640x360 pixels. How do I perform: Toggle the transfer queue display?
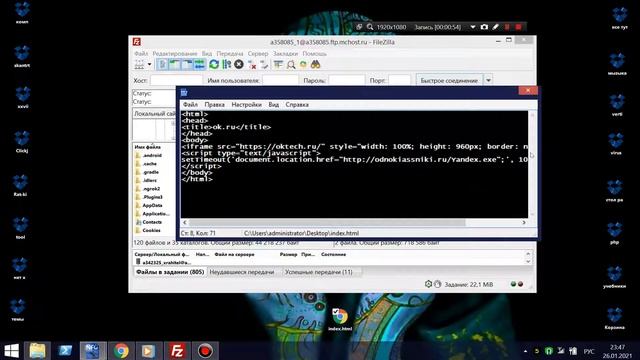pos(200,64)
